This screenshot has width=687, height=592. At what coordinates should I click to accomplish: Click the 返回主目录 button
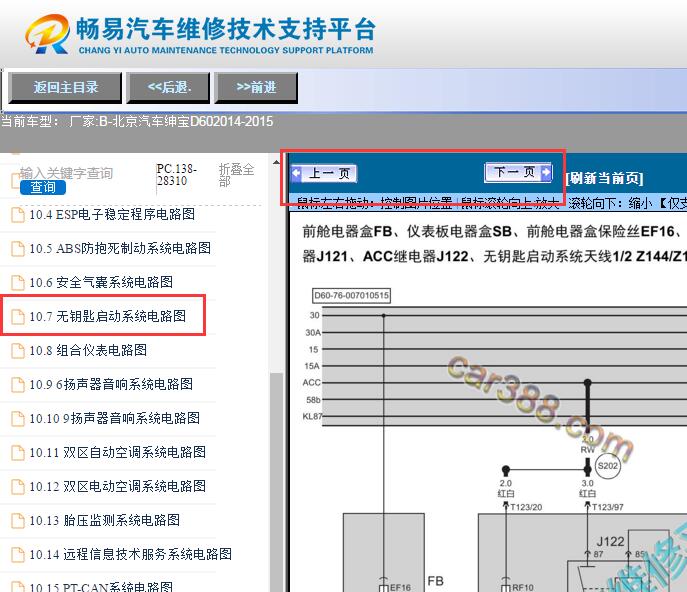point(65,88)
